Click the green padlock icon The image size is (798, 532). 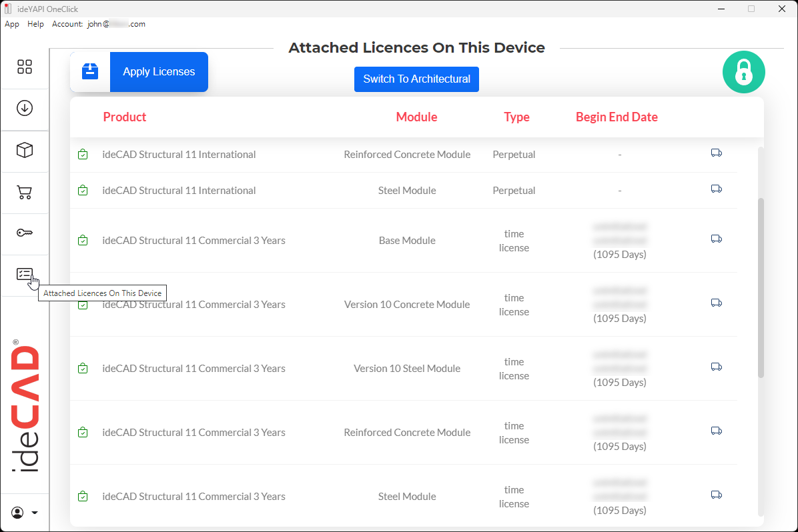coord(743,72)
